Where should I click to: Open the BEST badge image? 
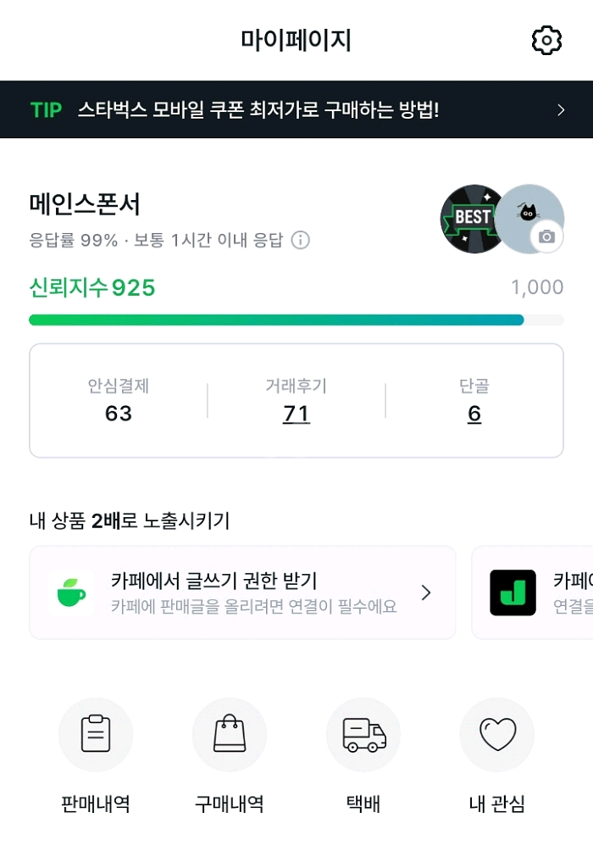click(472, 218)
